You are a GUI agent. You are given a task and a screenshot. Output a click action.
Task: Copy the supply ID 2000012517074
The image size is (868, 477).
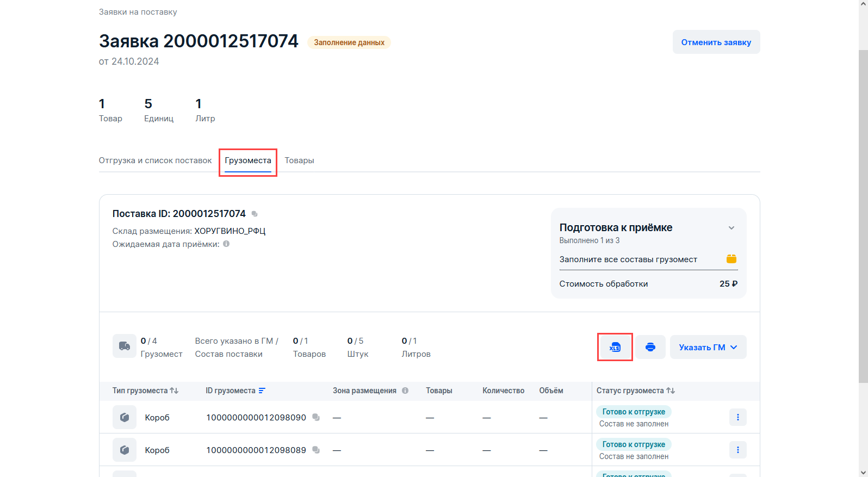pos(255,214)
